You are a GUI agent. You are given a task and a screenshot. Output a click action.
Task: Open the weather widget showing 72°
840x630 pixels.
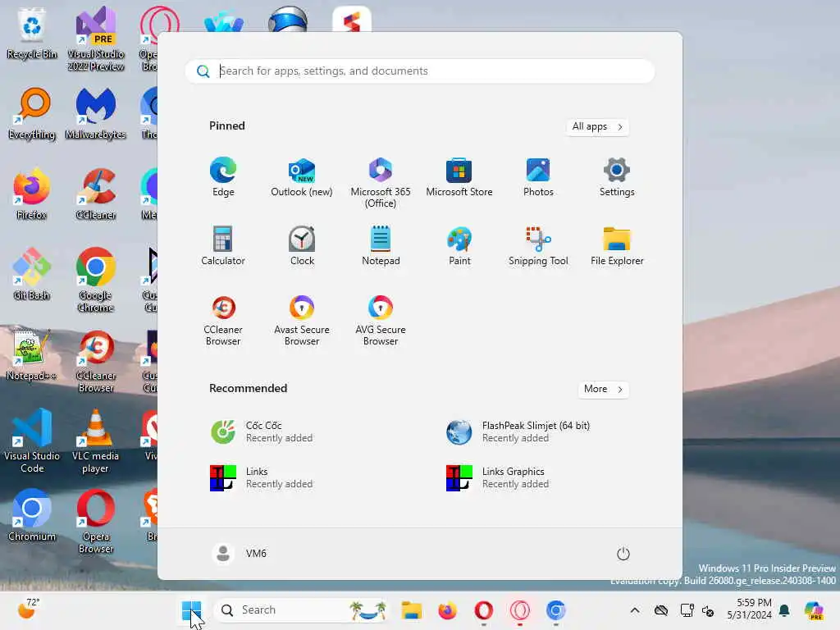click(28, 609)
